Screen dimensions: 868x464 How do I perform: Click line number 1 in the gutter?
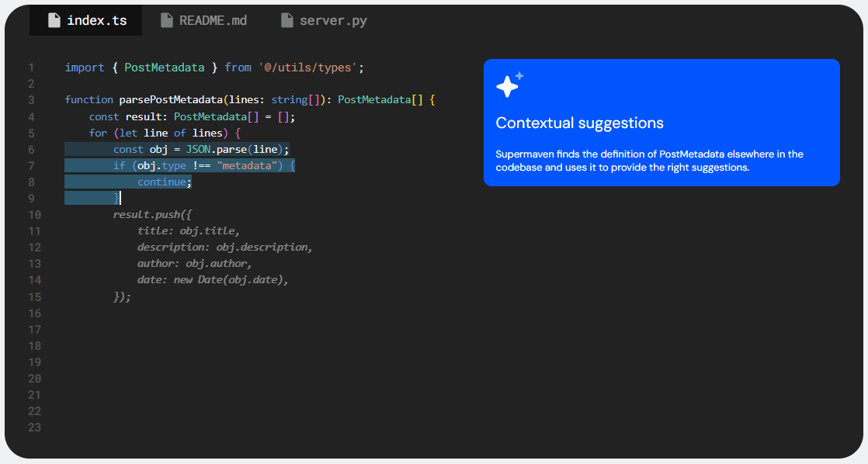32,68
